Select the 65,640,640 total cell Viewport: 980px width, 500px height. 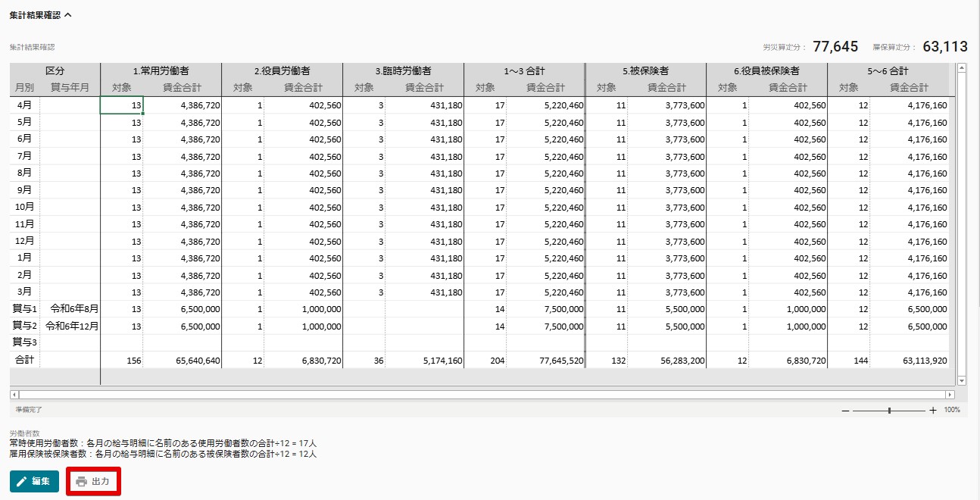(182, 361)
